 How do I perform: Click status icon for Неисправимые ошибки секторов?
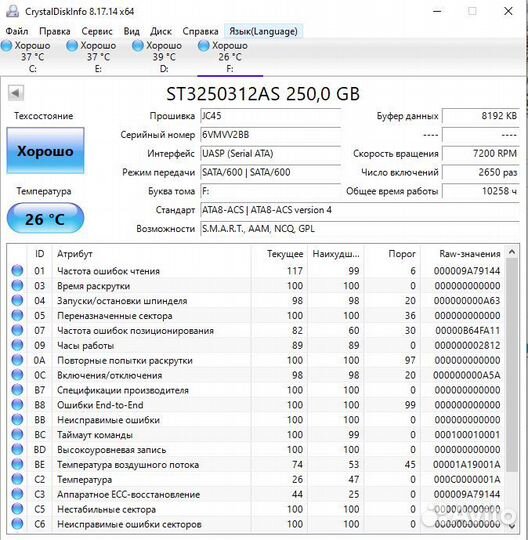point(17,524)
